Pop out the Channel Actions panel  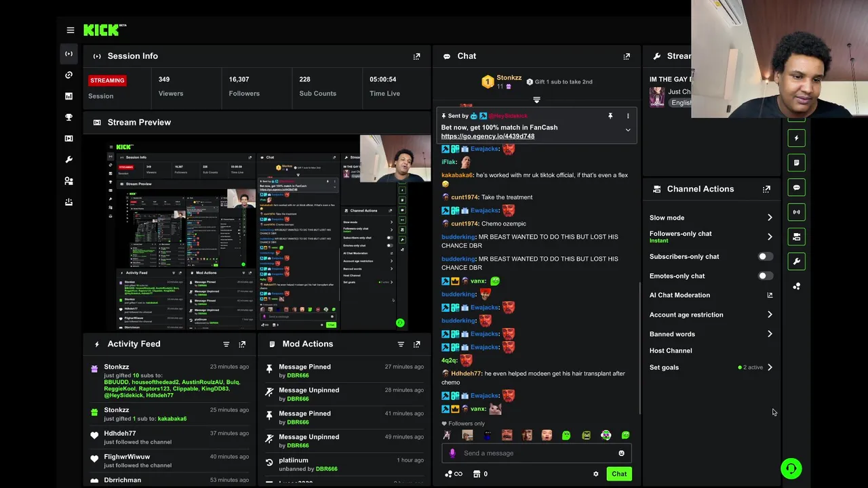point(766,189)
